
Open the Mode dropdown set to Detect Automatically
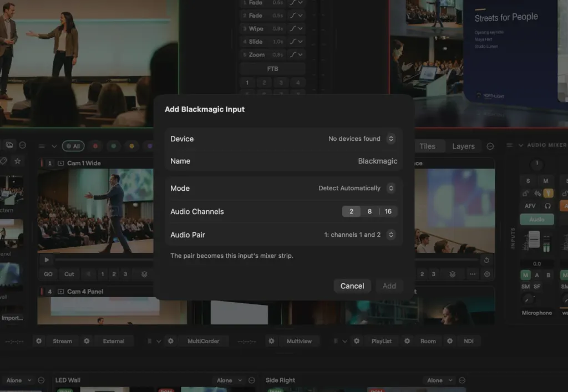[357, 188]
